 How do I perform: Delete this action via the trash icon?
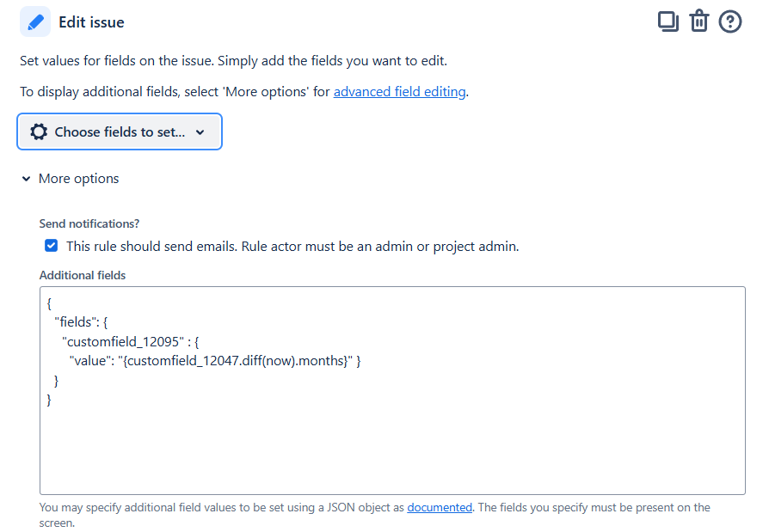pos(699,21)
